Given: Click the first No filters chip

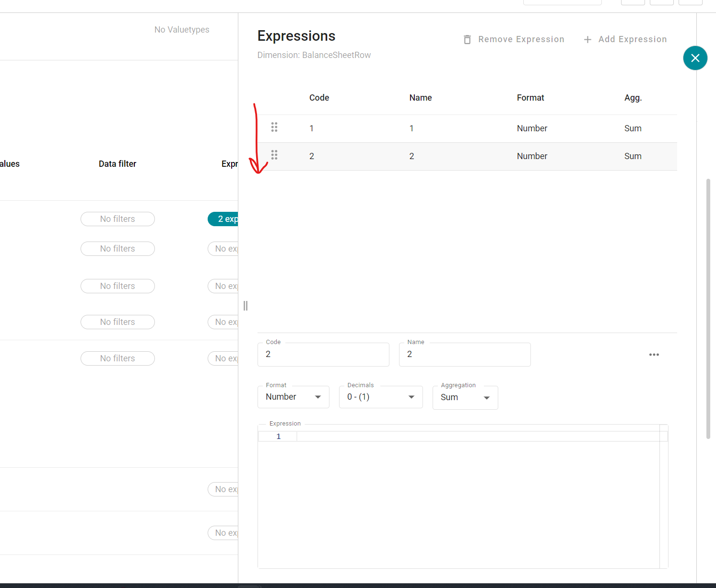Looking at the screenshot, I should pyautogui.click(x=117, y=219).
